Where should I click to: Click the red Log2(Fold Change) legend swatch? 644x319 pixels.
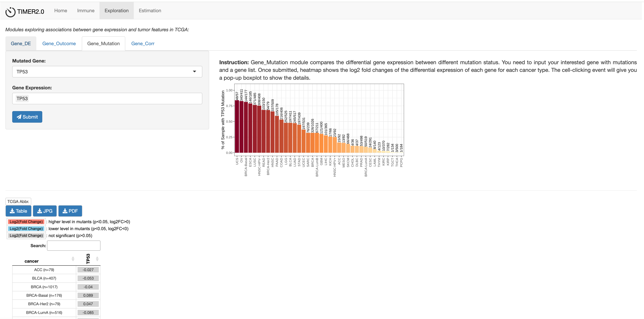coord(26,222)
